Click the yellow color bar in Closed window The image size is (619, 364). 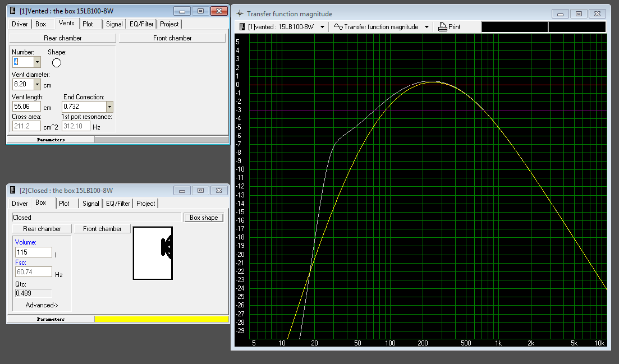pos(161,319)
